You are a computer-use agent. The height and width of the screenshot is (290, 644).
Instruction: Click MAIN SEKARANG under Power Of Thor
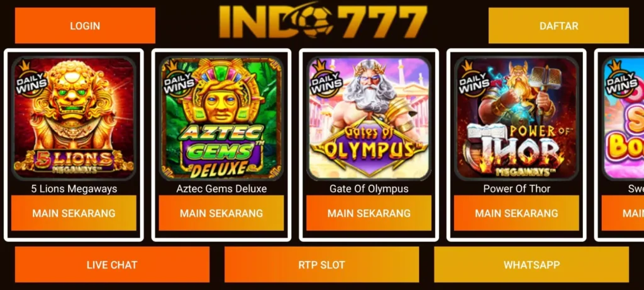[x=516, y=213]
